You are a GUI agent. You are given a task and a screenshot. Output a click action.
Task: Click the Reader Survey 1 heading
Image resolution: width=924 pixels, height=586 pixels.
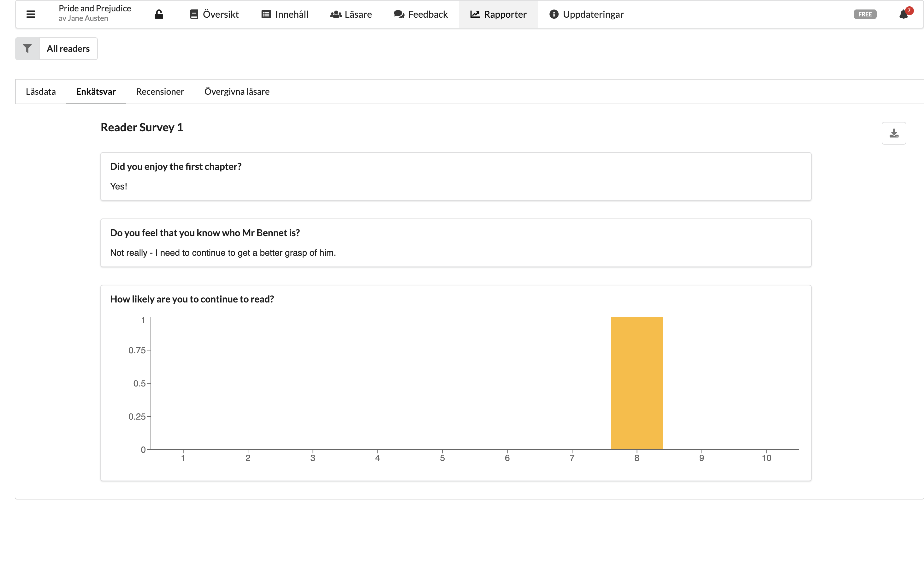click(142, 127)
